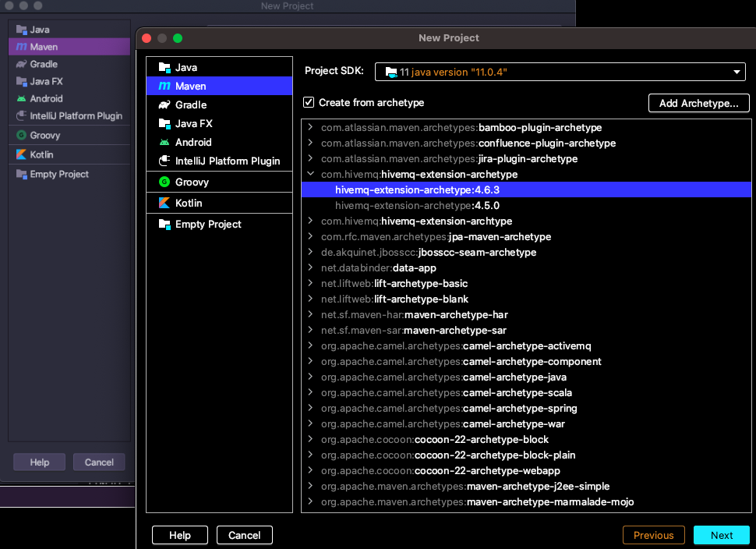756x549 pixels.
Task: Uncheck the Create from archetype checkbox
Action: [309, 103]
